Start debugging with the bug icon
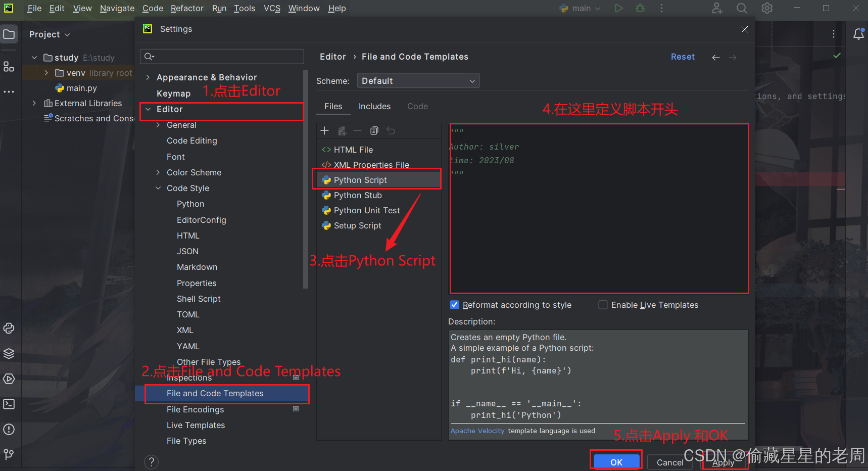Image resolution: width=868 pixels, height=471 pixels. 640,8
